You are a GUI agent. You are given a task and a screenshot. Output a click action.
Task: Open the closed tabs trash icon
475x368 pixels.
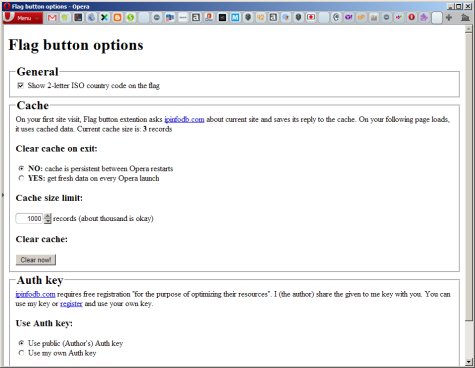click(x=465, y=17)
